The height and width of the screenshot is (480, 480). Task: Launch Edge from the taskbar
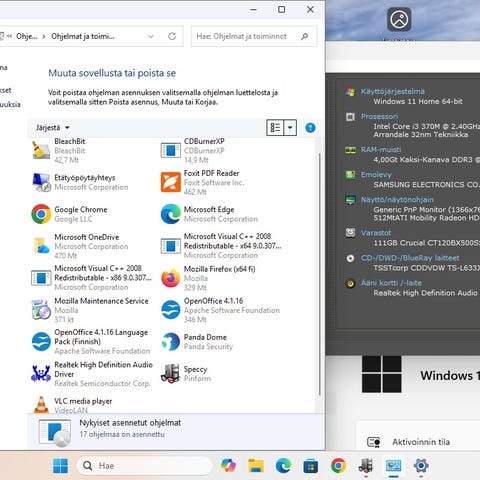click(283, 465)
